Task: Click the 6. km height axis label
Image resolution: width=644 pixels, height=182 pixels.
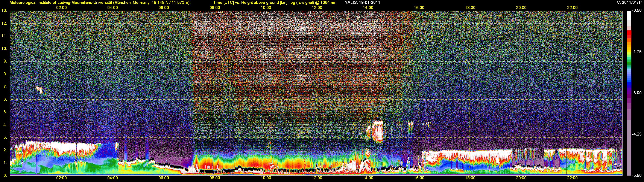Action: [x=5, y=99]
